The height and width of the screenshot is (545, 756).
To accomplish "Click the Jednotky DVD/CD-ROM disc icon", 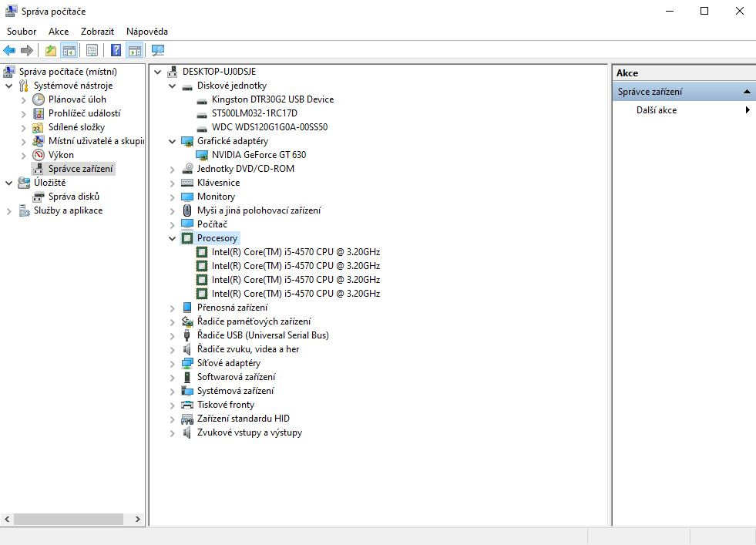I will click(x=187, y=169).
